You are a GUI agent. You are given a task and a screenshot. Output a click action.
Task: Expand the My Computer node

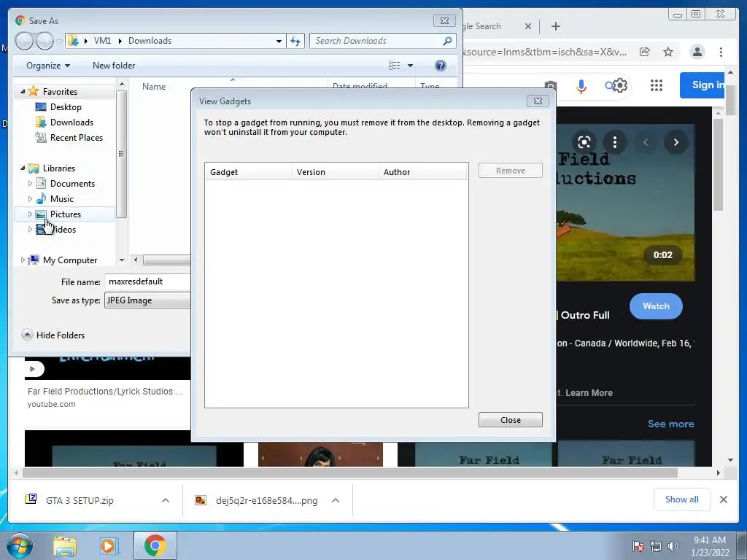tap(23, 260)
